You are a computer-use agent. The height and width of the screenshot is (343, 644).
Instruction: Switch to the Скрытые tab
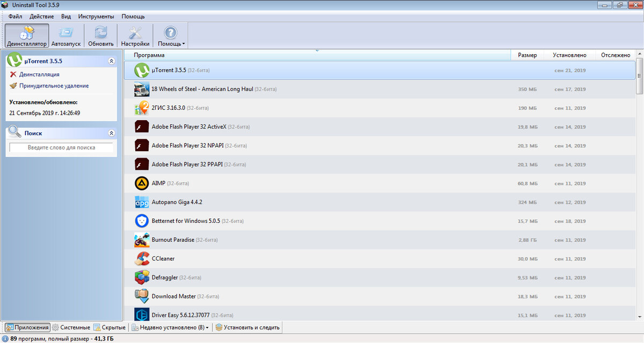[109, 327]
